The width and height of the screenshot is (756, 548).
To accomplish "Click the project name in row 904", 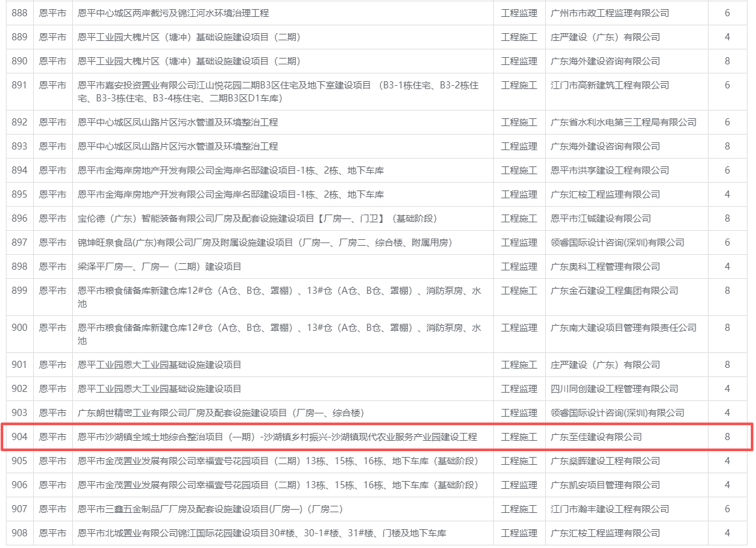I will (x=277, y=437).
